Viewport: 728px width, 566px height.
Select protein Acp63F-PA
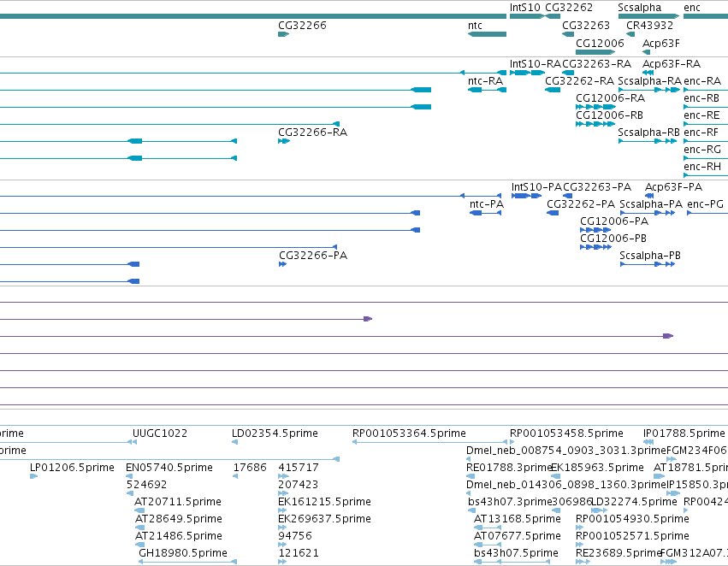[673, 187]
